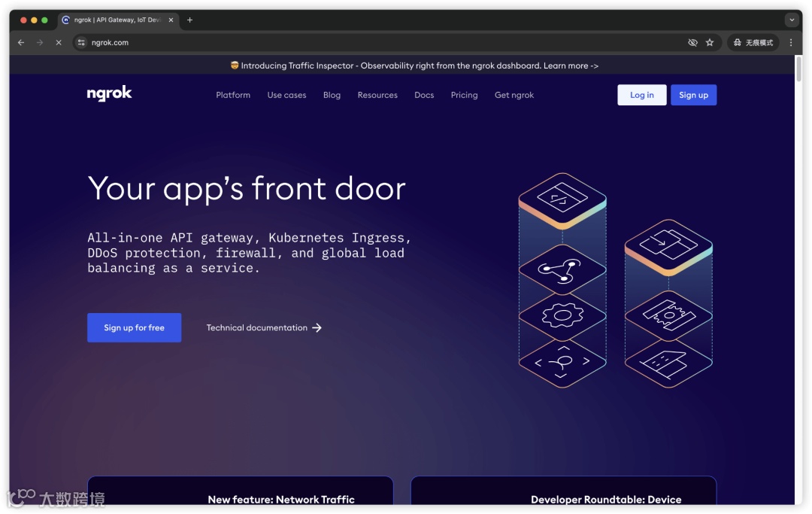Viewport: 812px width, 514px height.
Task: Click Sign up for free button
Action: (x=134, y=327)
